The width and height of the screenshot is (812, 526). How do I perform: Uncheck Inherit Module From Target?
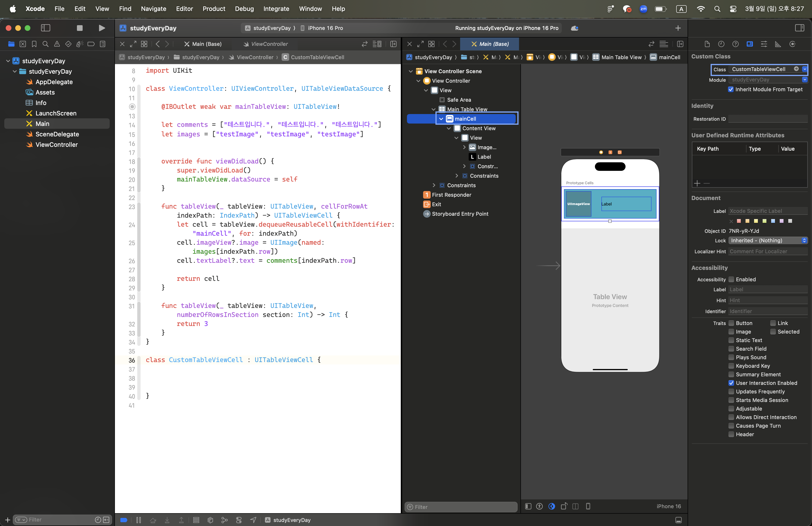pyautogui.click(x=731, y=89)
